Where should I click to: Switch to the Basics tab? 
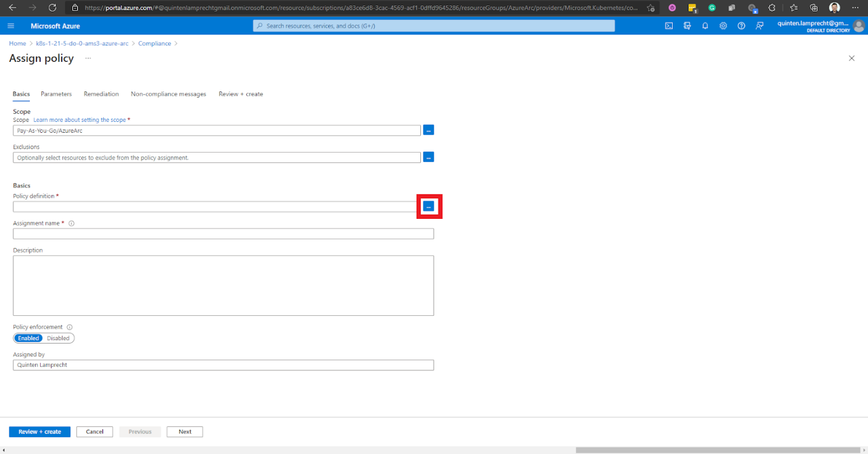tap(21, 94)
